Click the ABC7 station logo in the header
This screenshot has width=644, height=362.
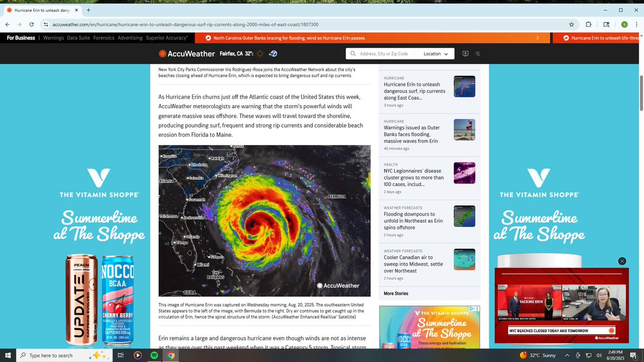tap(273, 54)
